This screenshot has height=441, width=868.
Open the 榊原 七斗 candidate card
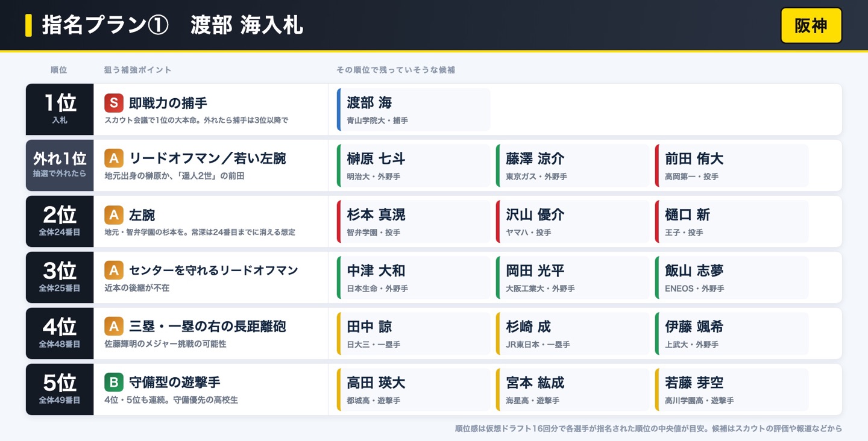[414, 166]
